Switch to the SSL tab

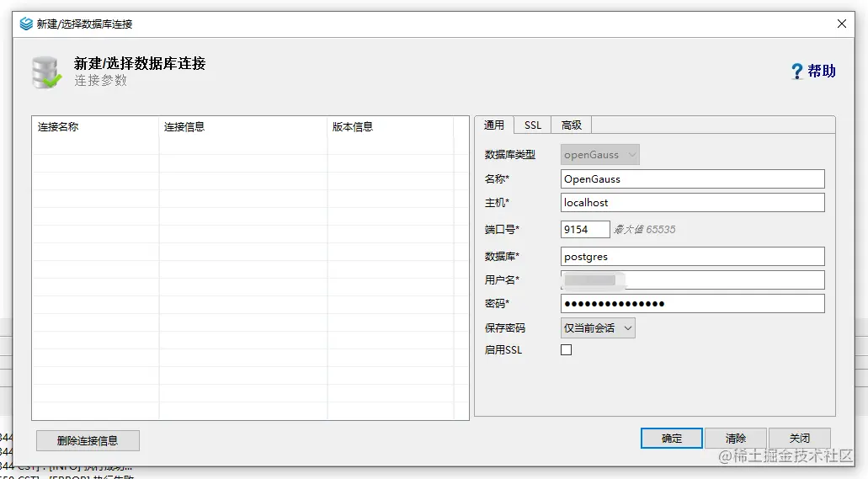tap(533, 125)
